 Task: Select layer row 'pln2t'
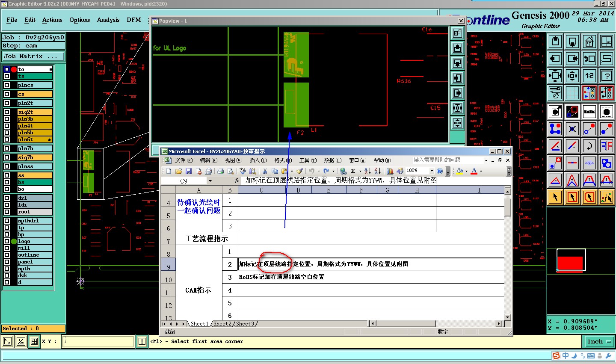point(35,103)
